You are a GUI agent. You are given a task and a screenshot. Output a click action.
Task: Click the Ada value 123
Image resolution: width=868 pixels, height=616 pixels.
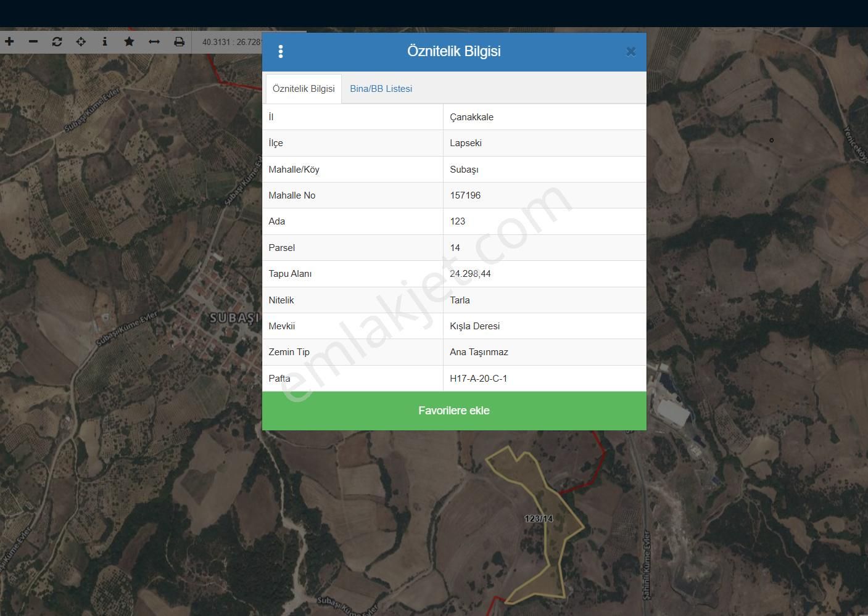coord(458,221)
